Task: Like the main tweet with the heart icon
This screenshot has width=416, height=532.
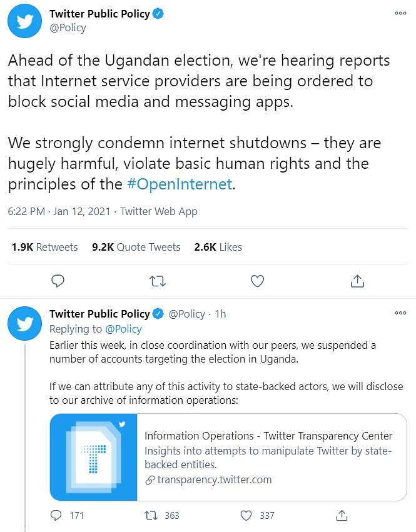Action: pos(257,281)
